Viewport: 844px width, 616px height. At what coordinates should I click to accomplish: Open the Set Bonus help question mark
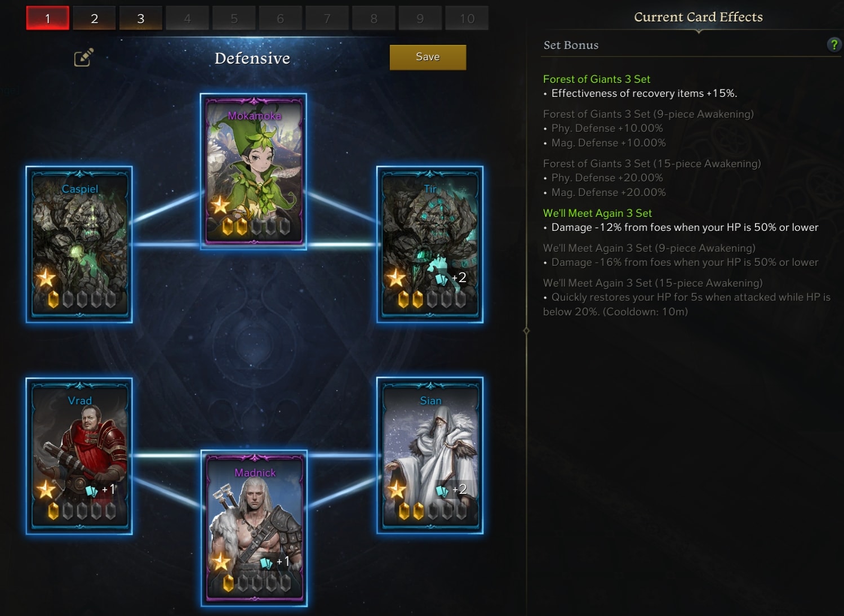pos(833,44)
